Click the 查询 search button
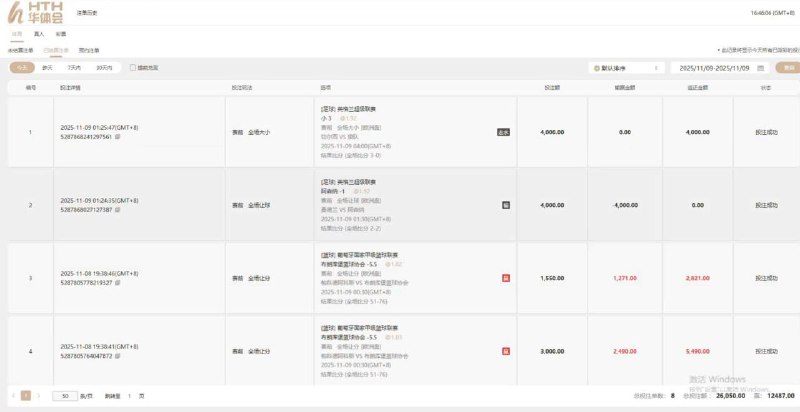 click(787, 68)
